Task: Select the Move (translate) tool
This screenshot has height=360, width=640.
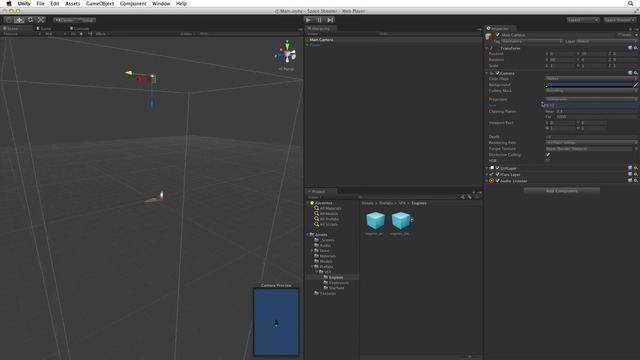Action: click(19, 20)
